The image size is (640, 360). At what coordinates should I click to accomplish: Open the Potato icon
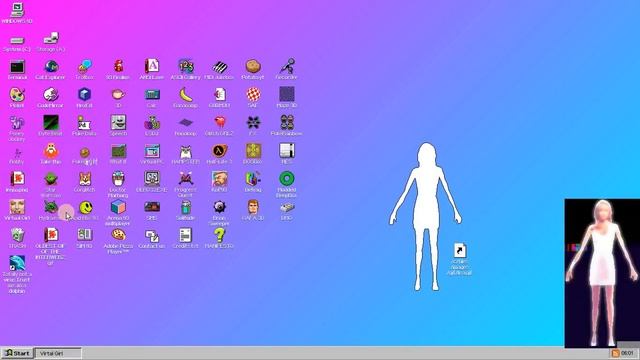coord(253,66)
